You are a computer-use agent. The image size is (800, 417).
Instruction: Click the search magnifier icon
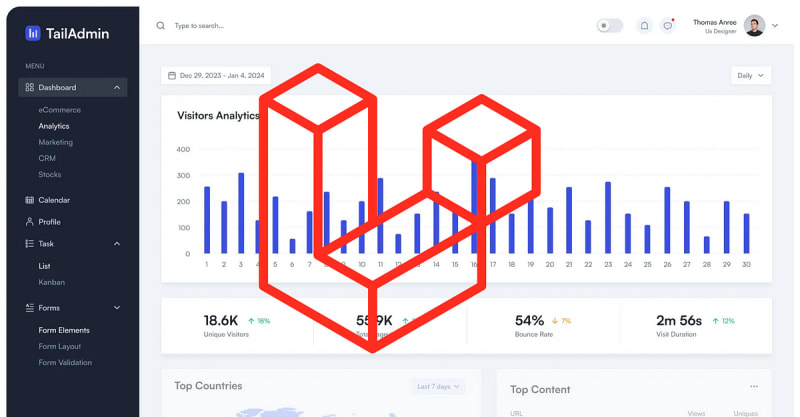160,26
